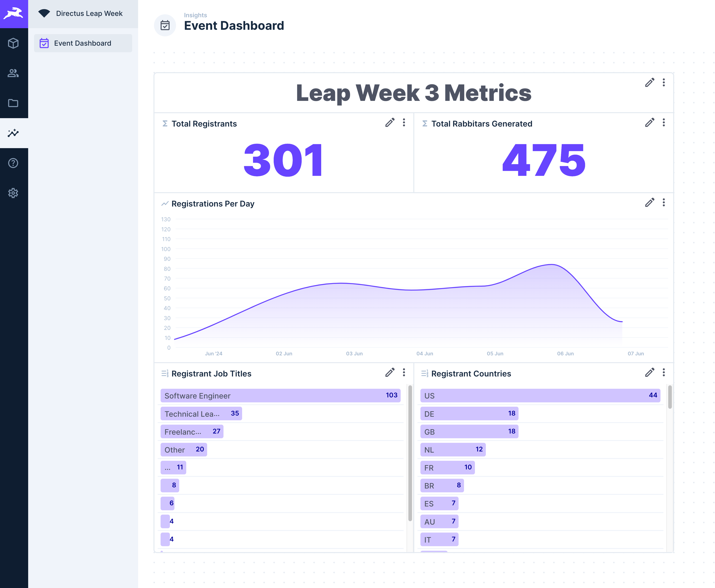Edit the Total Registrants panel
The image size is (715, 588).
click(390, 123)
